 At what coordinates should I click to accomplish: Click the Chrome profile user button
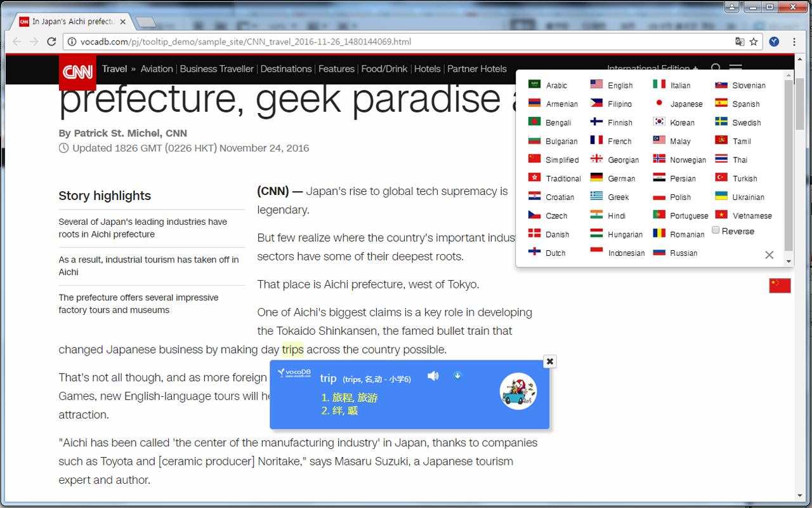coord(733,7)
